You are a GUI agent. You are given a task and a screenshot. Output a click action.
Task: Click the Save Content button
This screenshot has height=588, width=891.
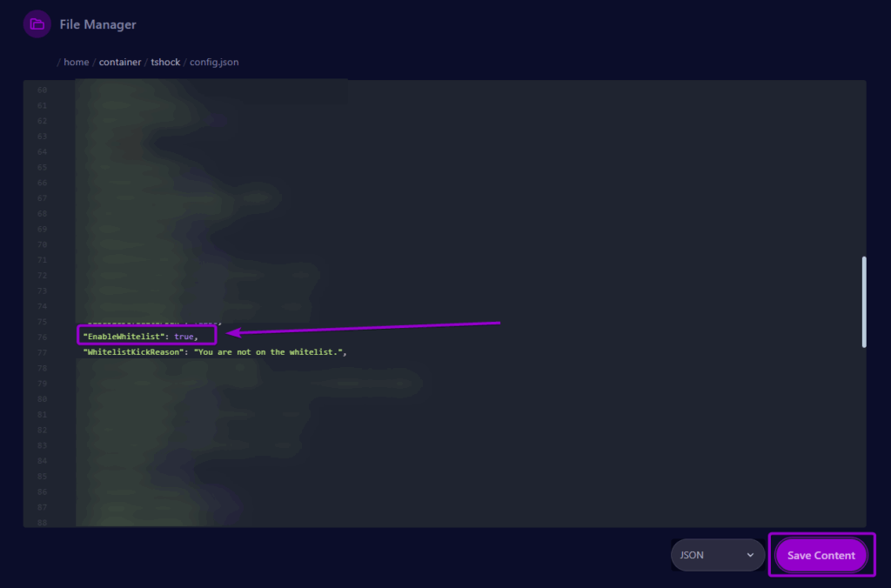(821, 555)
